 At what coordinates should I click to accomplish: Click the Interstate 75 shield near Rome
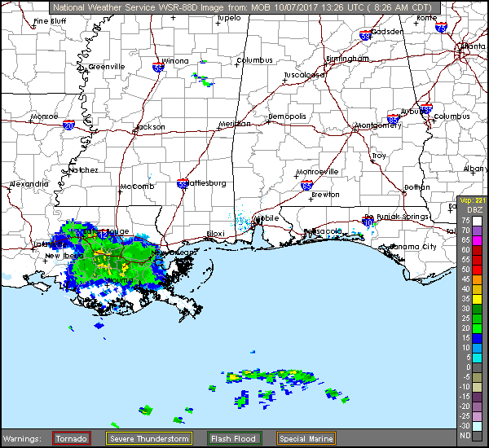(441, 27)
